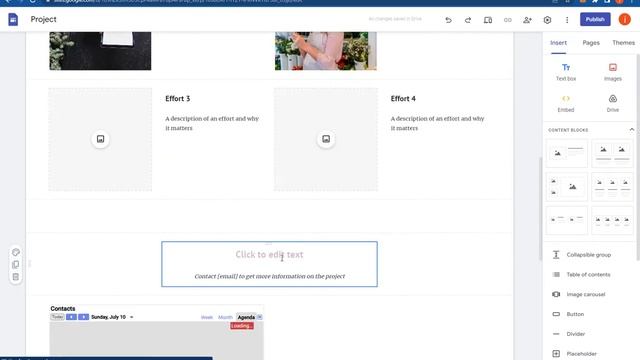Choose the two-image content block
This screenshot has width=640, height=360.
(x=612, y=153)
